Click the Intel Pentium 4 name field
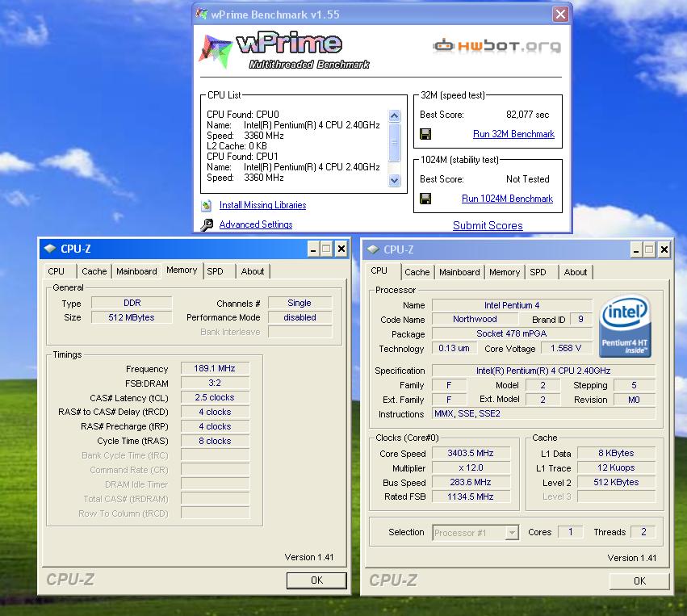This screenshot has height=616, width=687. pos(512,305)
